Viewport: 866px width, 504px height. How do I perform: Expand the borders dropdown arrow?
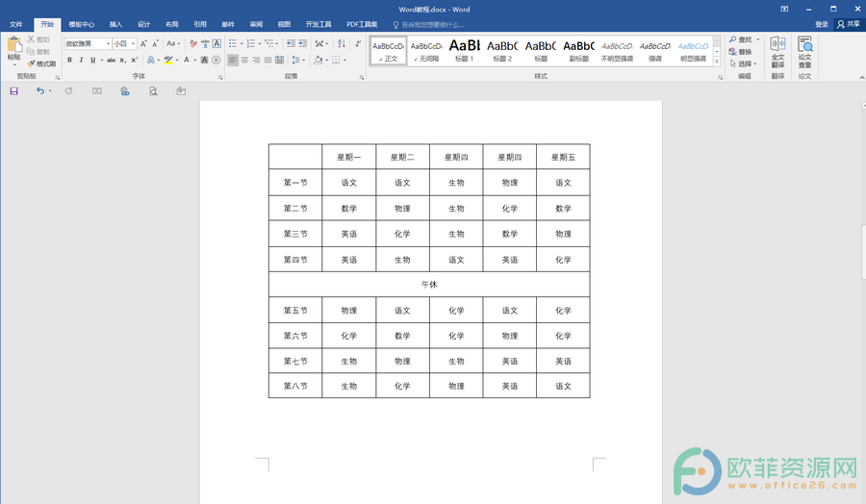(344, 60)
